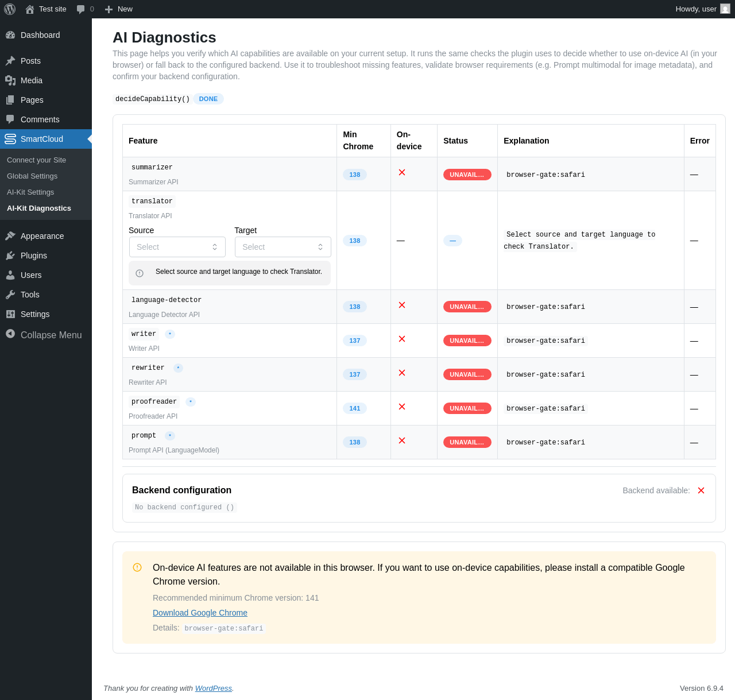This screenshot has height=700, width=735.
Task: Open Connect your Site page
Action: 36,160
